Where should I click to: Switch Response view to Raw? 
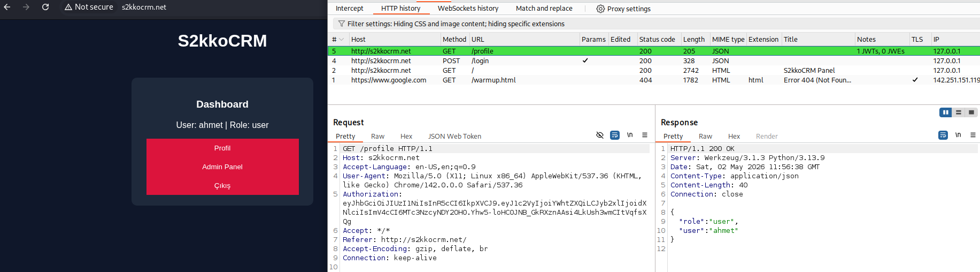pos(705,137)
